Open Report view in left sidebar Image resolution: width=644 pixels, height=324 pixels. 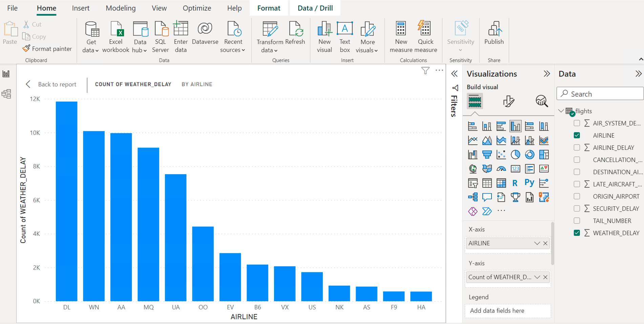click(x=6, y=74)
